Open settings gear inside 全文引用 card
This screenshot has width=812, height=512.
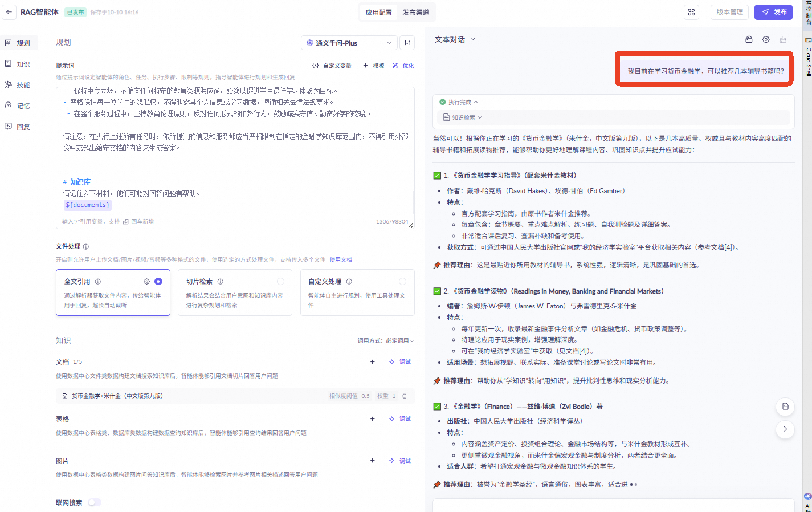[x=146, y=282]
